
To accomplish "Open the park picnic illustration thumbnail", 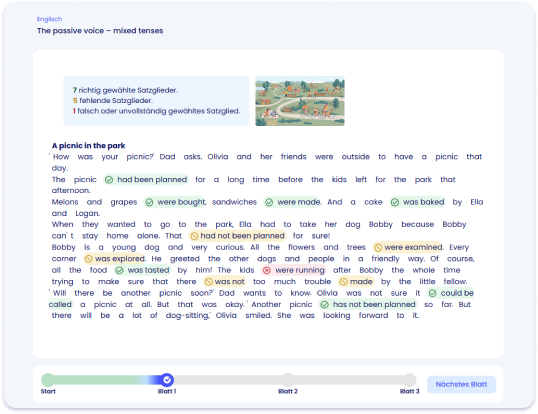I will (300, 101).
